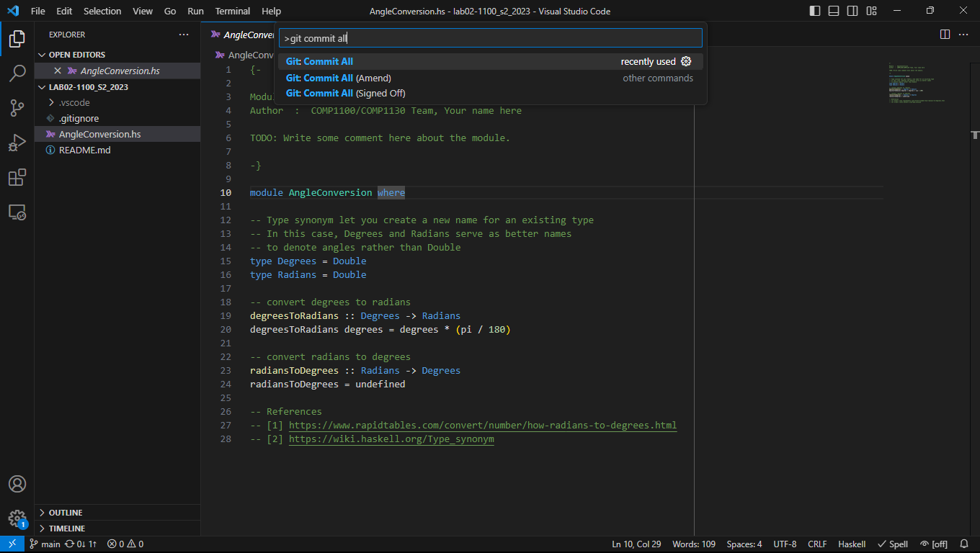Open the File menu
This screenshot has width=980, height=553.
coord(37,11)
